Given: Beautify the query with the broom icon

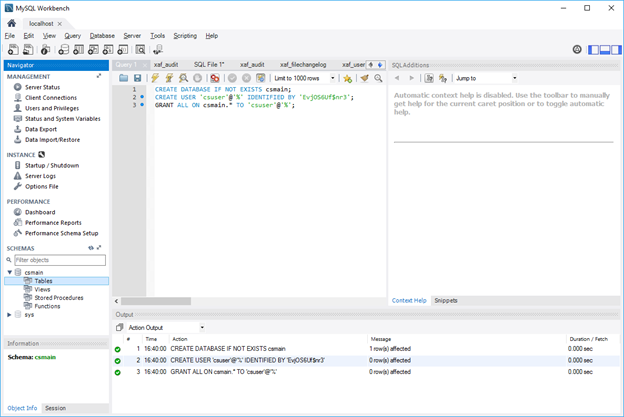Looking at the screenshot, I should tap(365, 78).
